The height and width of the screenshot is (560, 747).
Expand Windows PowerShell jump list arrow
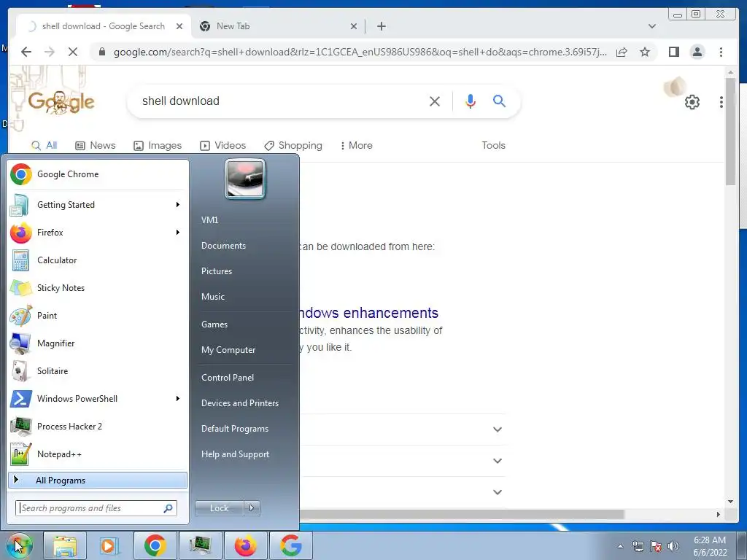pyautogui.click(x=178, y=399)
